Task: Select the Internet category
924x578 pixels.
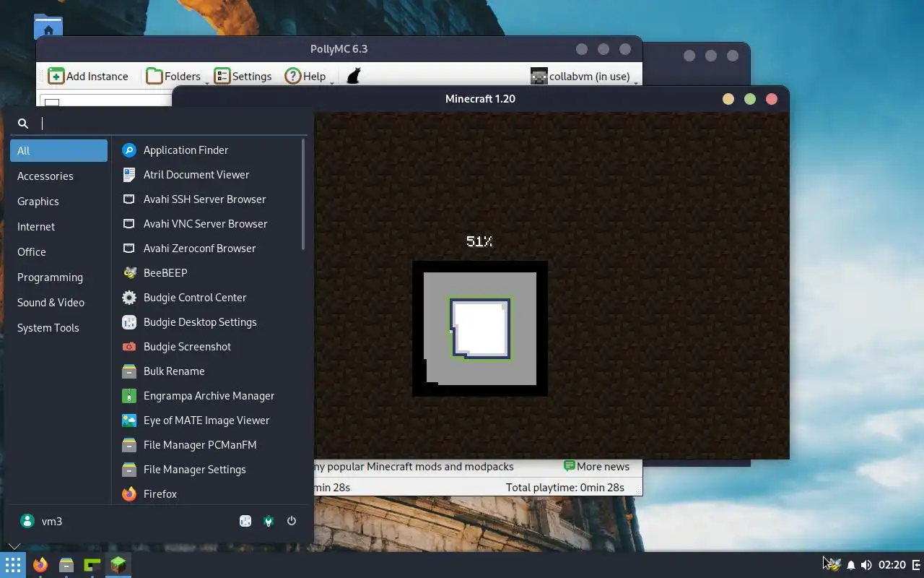Action: coord(58,227)
